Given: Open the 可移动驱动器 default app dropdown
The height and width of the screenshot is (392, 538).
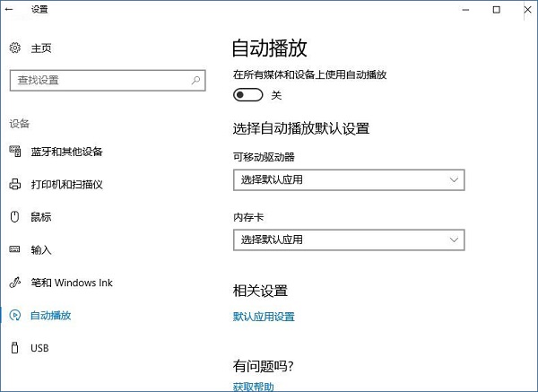Looking at the screenshot, I should click(x=348, y=179).
